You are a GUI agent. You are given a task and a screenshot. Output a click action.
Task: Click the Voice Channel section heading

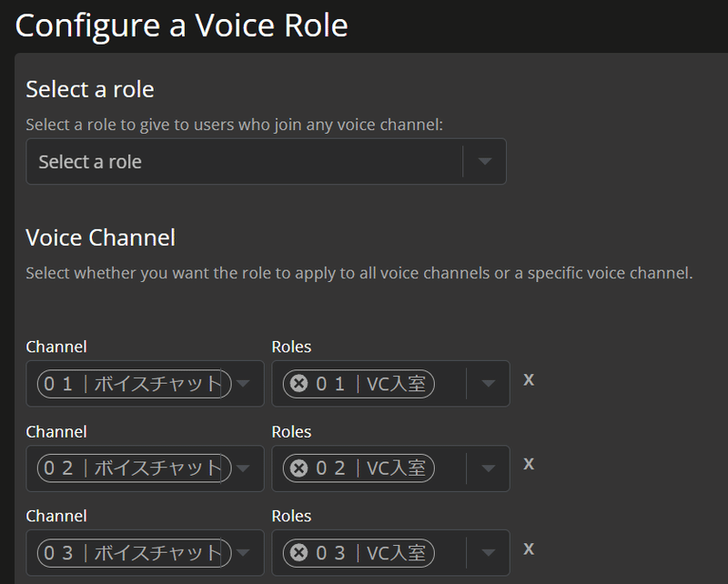tap(101, 237)
